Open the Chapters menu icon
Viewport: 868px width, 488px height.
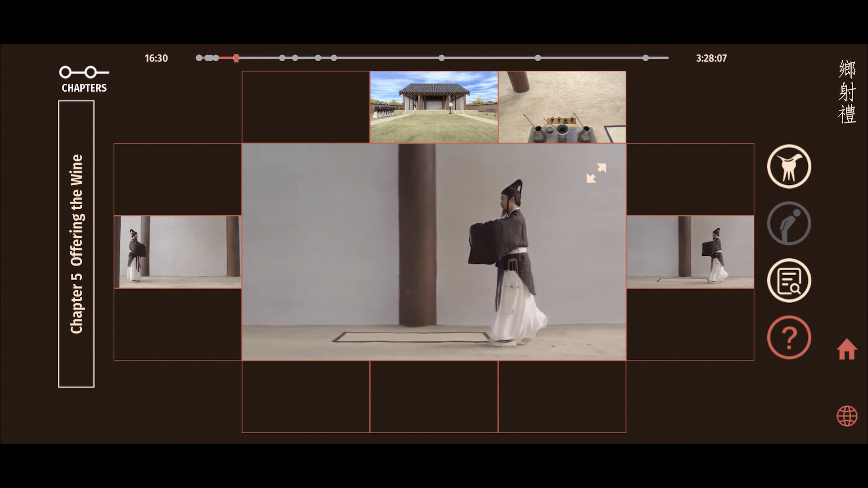[84, 72]
